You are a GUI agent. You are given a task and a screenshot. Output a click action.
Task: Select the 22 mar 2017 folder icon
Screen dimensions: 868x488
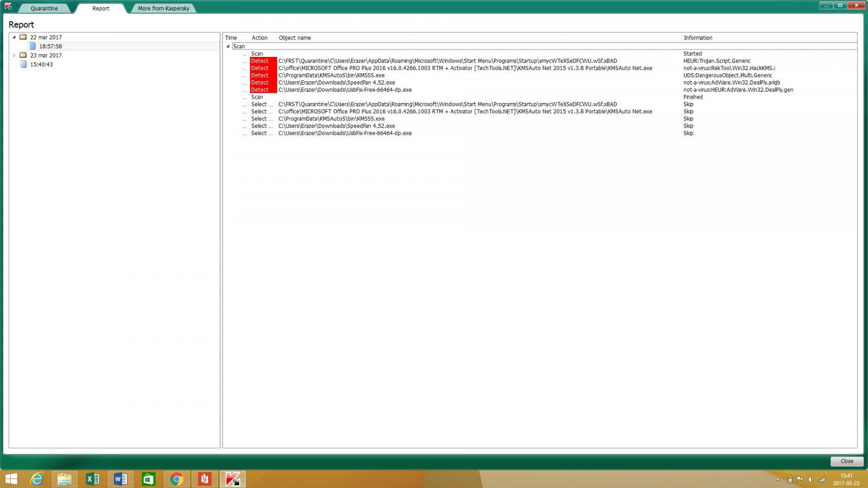click(23, 37)
